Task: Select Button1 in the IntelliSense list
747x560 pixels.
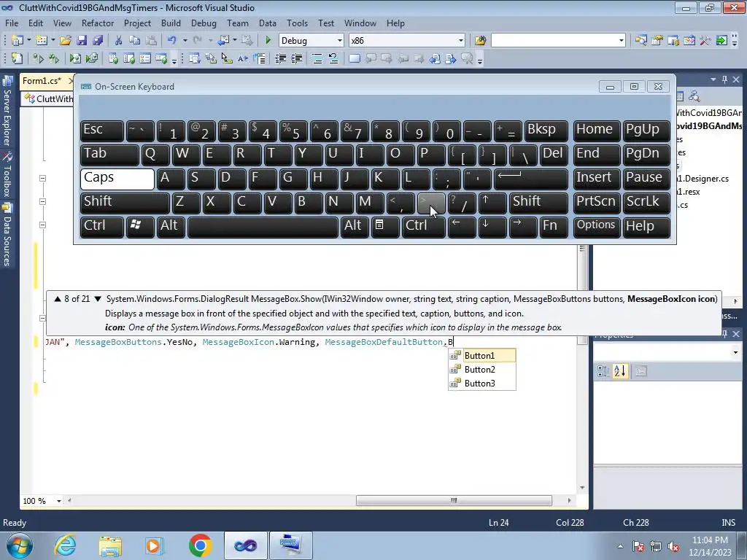Action: click(x=481, y=356)
